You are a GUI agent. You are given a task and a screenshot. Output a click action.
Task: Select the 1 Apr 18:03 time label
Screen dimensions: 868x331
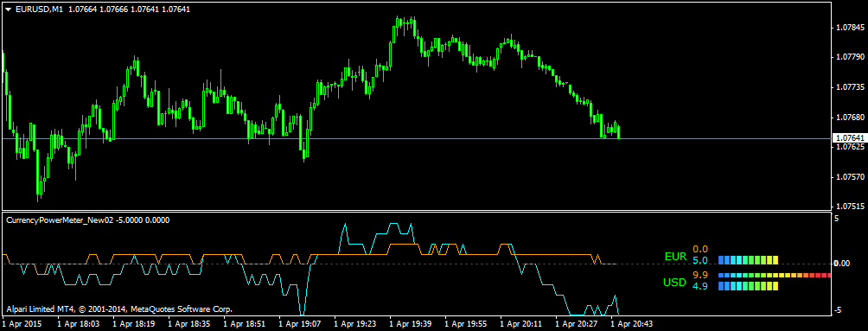79,323
